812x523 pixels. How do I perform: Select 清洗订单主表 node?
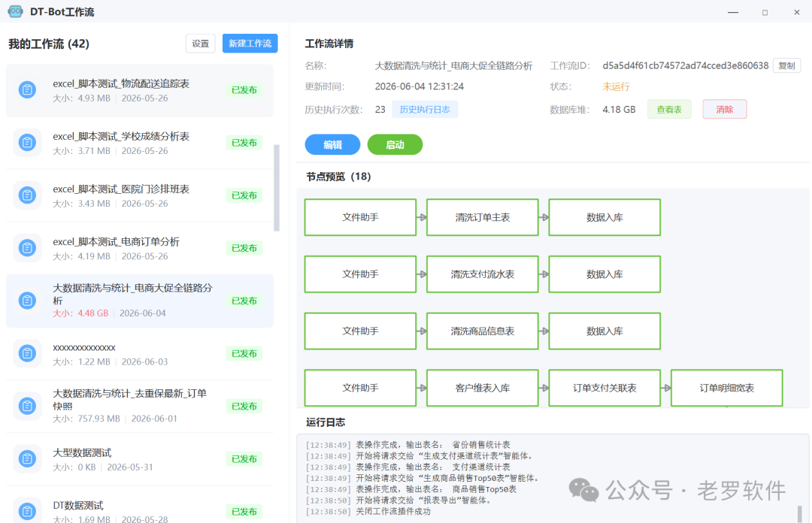point(483,217)
